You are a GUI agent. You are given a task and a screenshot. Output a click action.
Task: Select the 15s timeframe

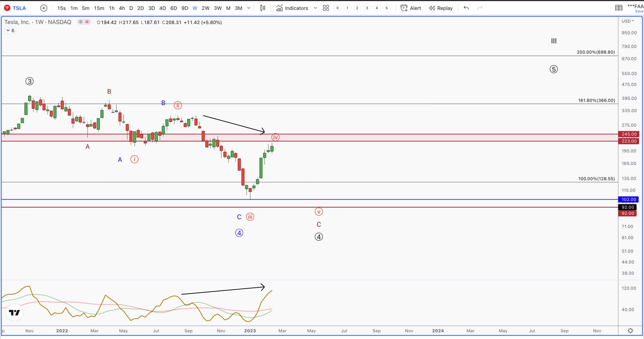point(62,8)
